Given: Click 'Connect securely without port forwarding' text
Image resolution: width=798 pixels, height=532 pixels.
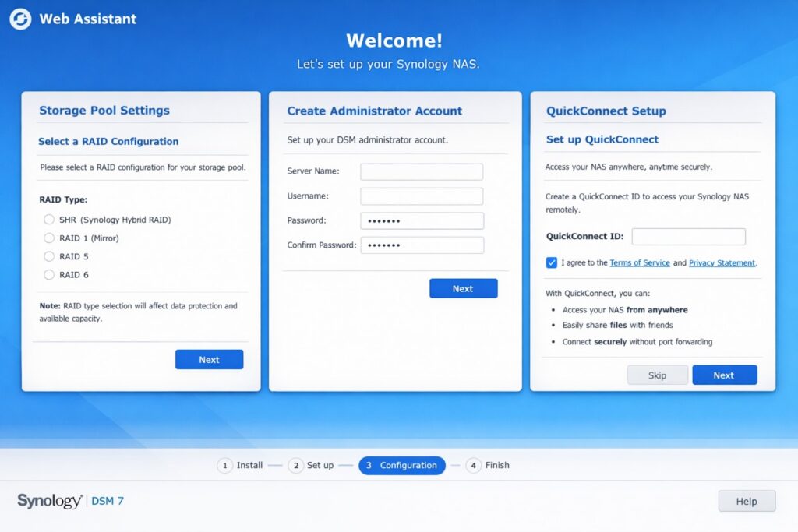Looking at the screenshot, I should pyautogui.click(x=637, y=342).
